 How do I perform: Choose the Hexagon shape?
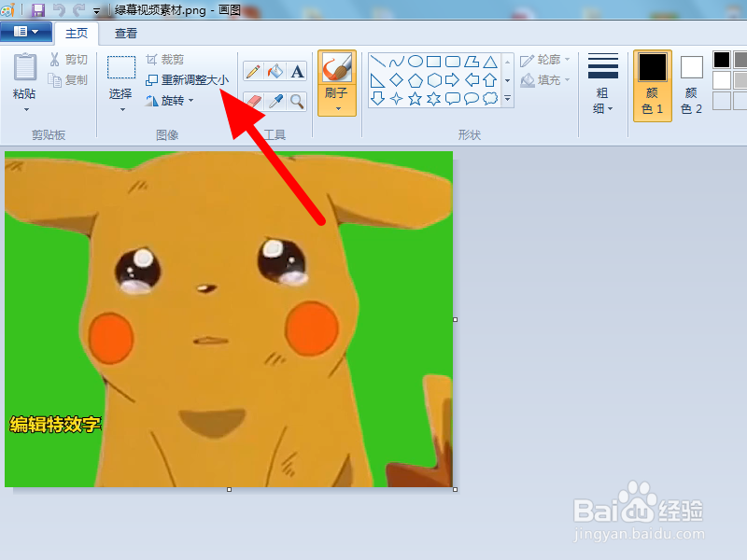coord(434,80)
